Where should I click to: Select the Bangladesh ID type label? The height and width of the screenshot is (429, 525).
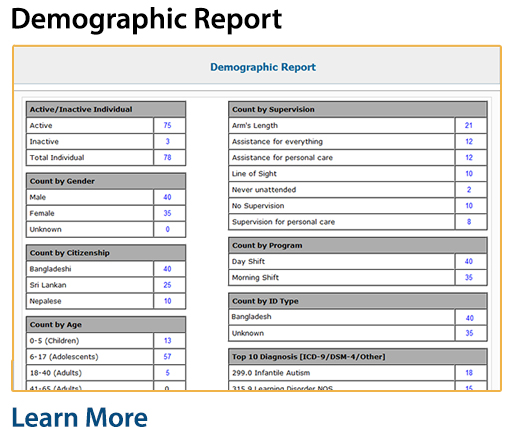coord(251,317)
